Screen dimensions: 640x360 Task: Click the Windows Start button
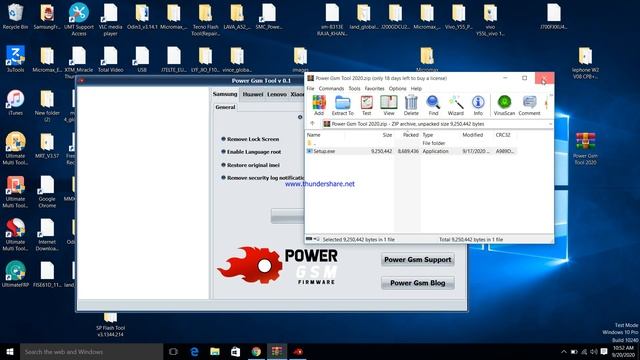(10, 352)
